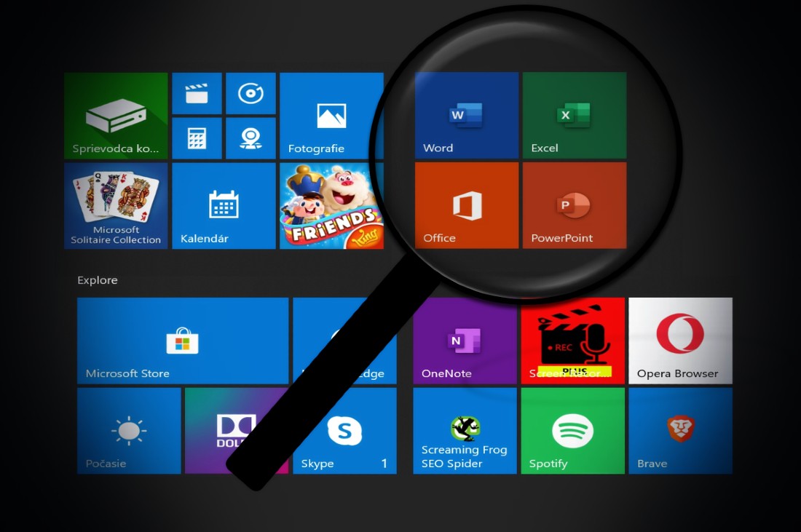Open the Office tile
Screen dimensions: 801x532
pos(466,206)
